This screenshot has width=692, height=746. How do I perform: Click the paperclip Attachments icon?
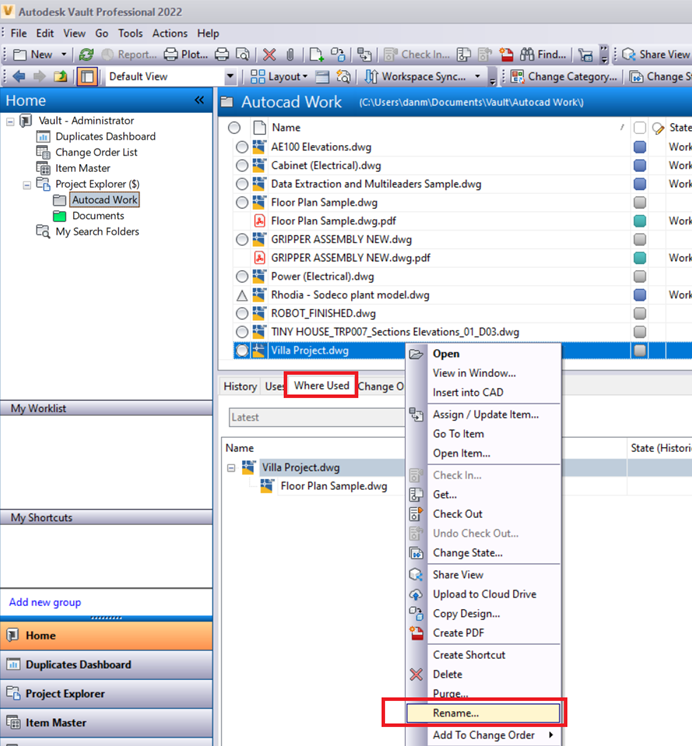click(290, 55)
